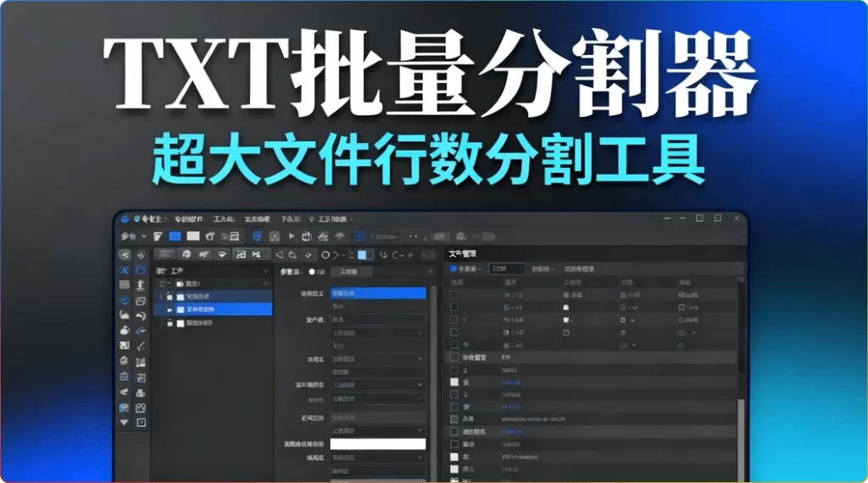This screenshot has width=868, height=483.
Task: Click the pencil icon beside the blue swatch
Action: click(370, 255)
